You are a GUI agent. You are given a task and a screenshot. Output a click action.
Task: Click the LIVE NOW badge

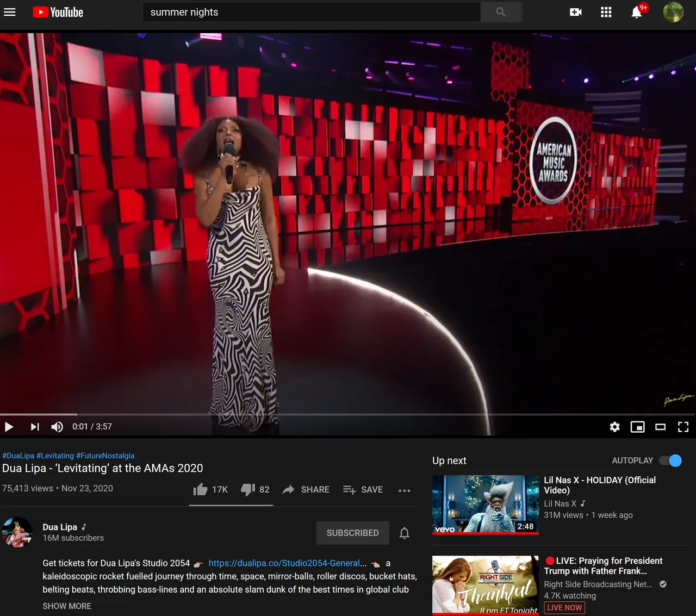pyautogui.click(x=564, y=607)
